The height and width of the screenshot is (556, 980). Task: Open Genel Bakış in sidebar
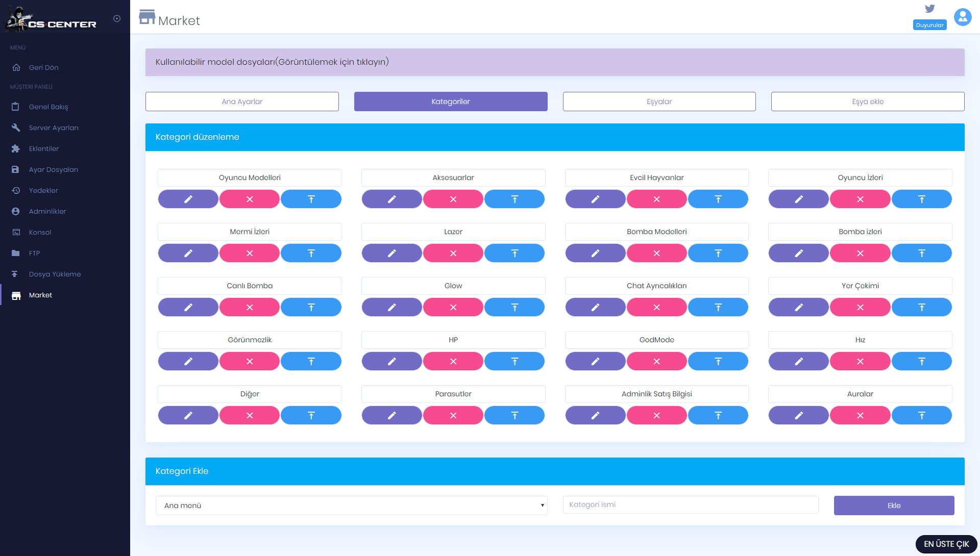point(65,107)
